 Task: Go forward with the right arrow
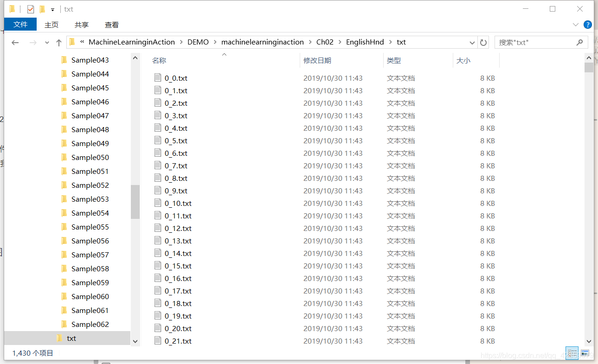[x=33, y=42]
